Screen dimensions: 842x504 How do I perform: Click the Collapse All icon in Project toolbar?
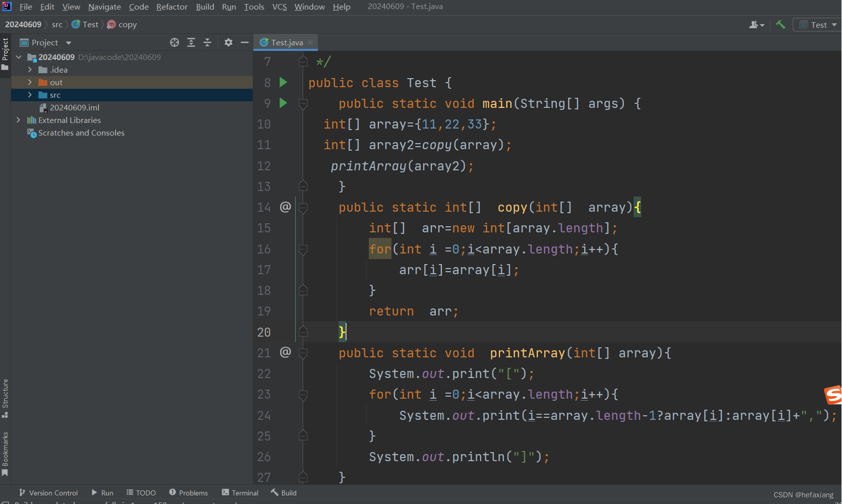(x=207, y=42)
